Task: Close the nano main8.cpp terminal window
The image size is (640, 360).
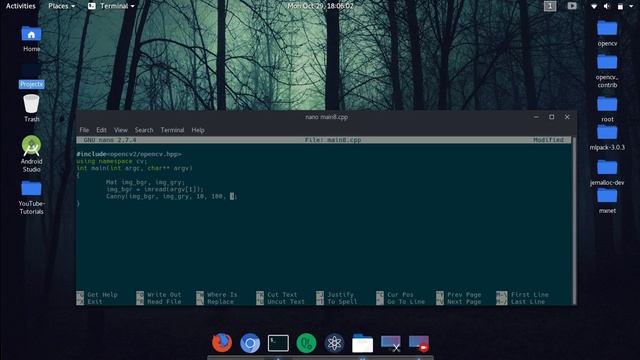Action: [x=567, y=117]
